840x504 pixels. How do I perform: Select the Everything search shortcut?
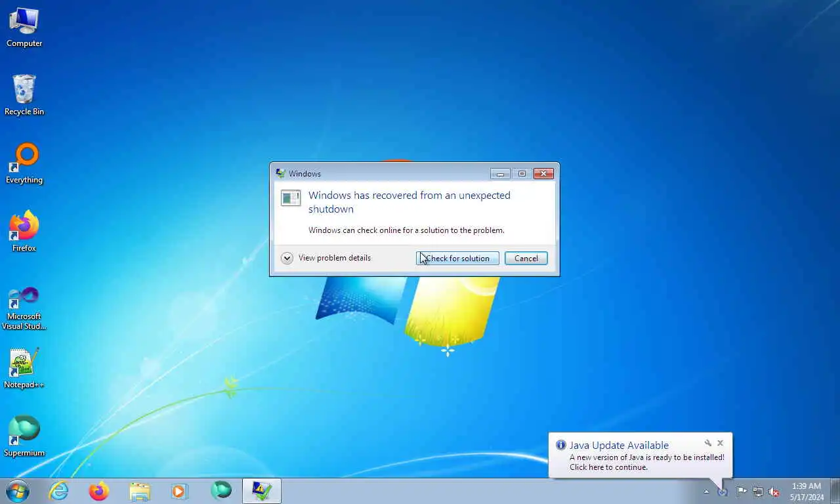tap(24, 163)
